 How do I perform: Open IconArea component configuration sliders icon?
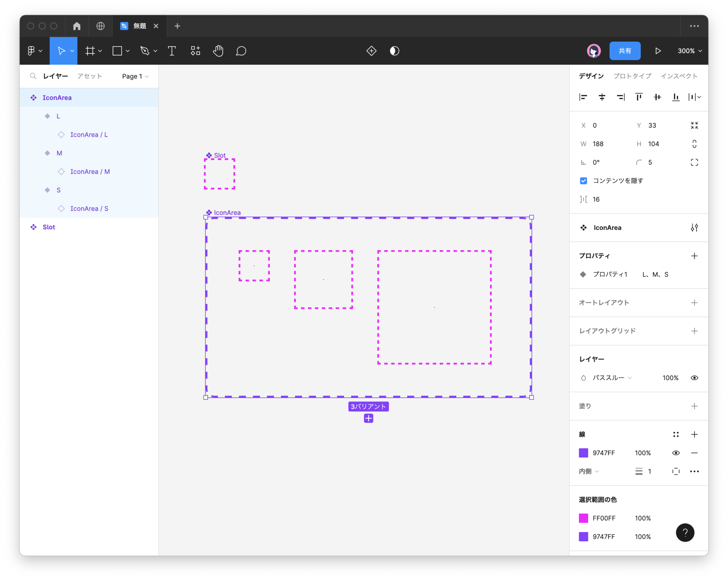coord(694,228)
